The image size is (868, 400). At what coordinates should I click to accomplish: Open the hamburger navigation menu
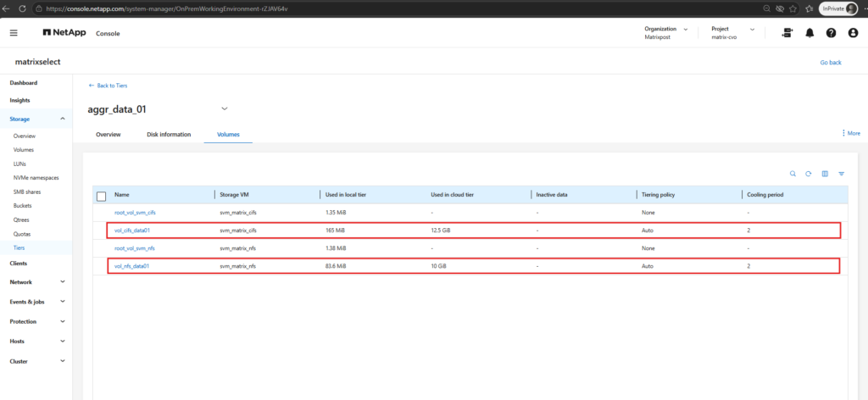tap(14, 33)
